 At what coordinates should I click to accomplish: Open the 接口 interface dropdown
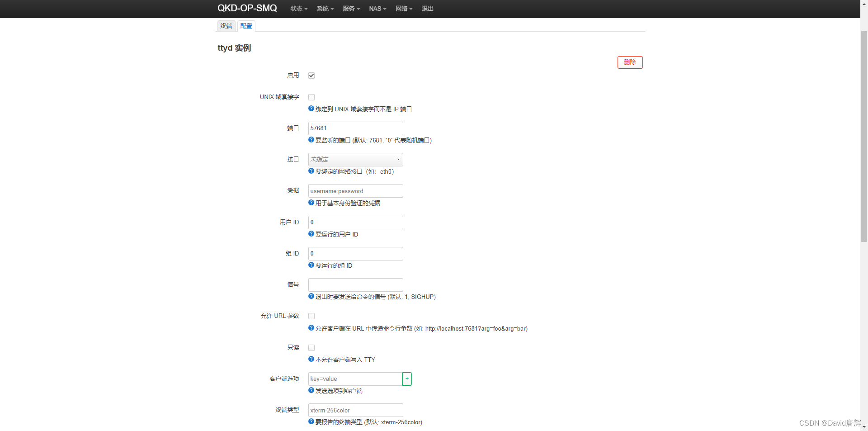click(355, 159)
